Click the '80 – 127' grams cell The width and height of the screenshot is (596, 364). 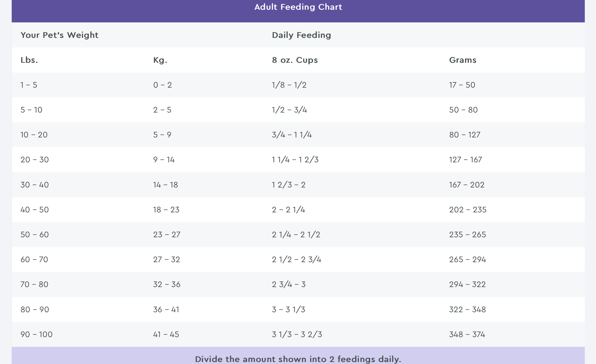[x=465, y=135]
